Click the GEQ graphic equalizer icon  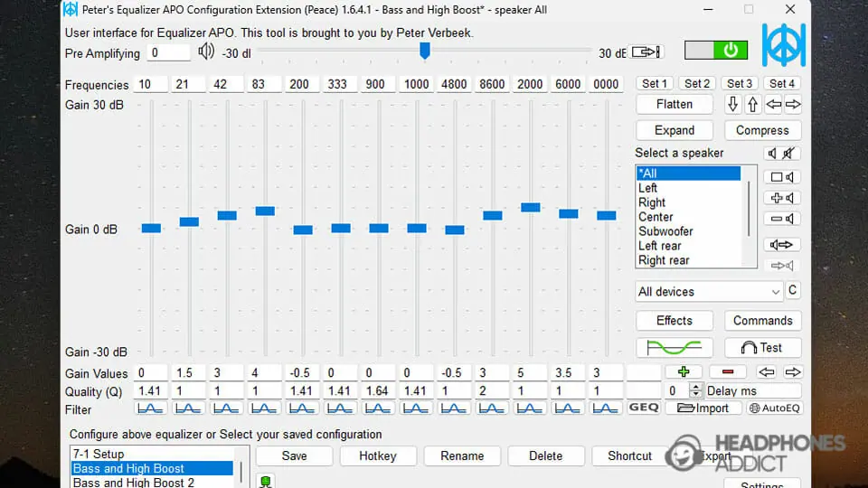coord(643,408)
